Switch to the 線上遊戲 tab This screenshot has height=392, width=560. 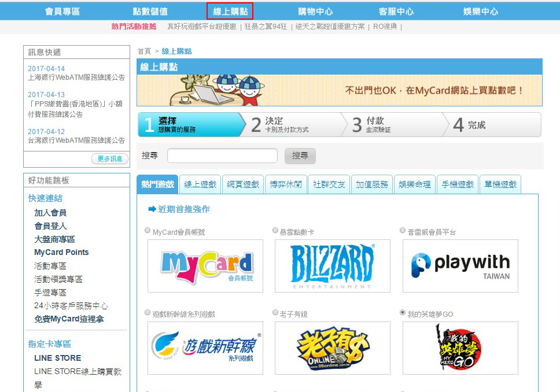(200, 184)
